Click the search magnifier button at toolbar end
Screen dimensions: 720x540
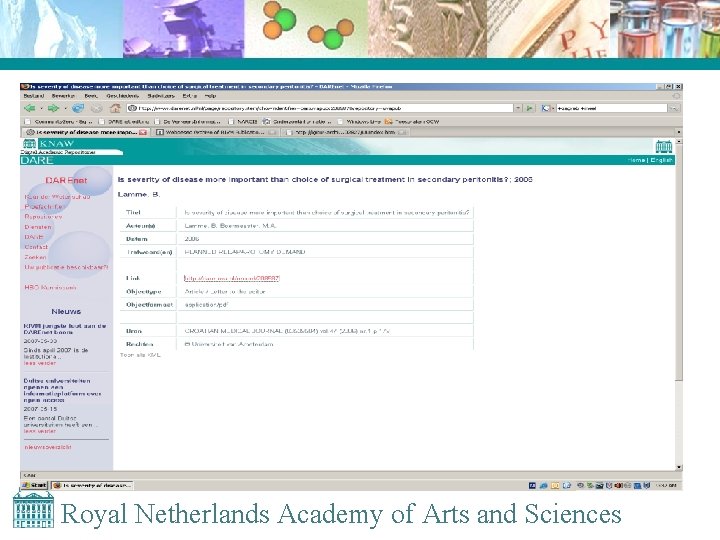click(674, 108)
